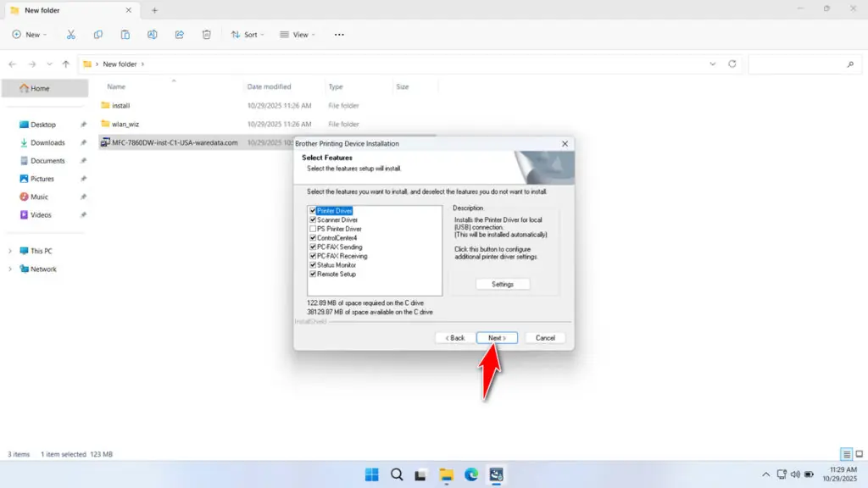Open Task View from the taskbar
Screen dimensions: 868x488
point(421,474)
